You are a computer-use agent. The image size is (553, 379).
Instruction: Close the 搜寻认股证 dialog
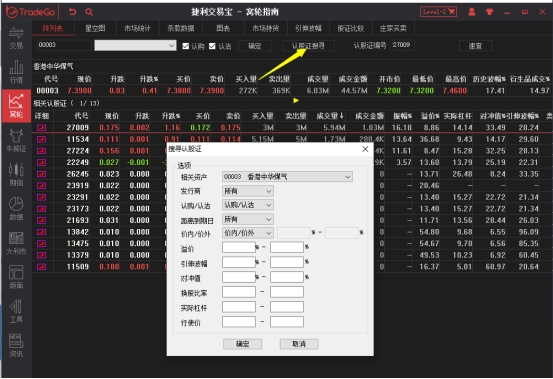(x=365, y=149)
